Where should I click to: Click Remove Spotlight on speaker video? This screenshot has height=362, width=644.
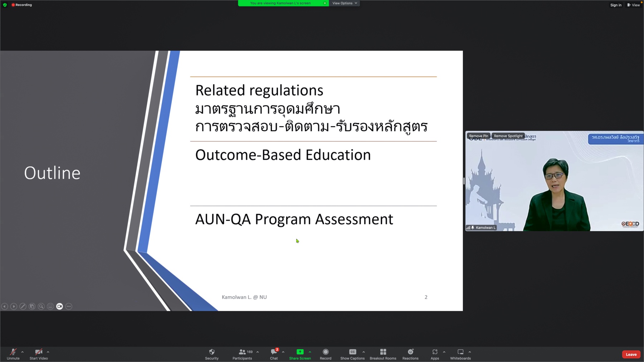pyautogui.click(x=508, y=136)
